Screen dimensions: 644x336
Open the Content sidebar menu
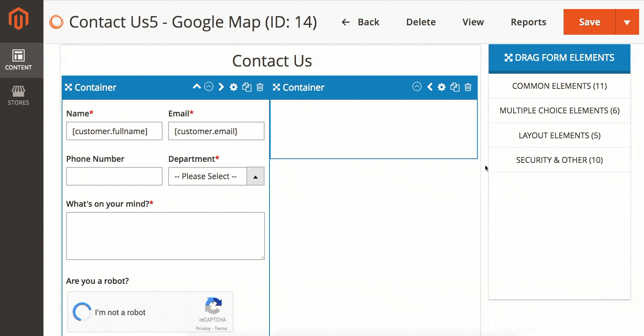[x=19, y=60]
